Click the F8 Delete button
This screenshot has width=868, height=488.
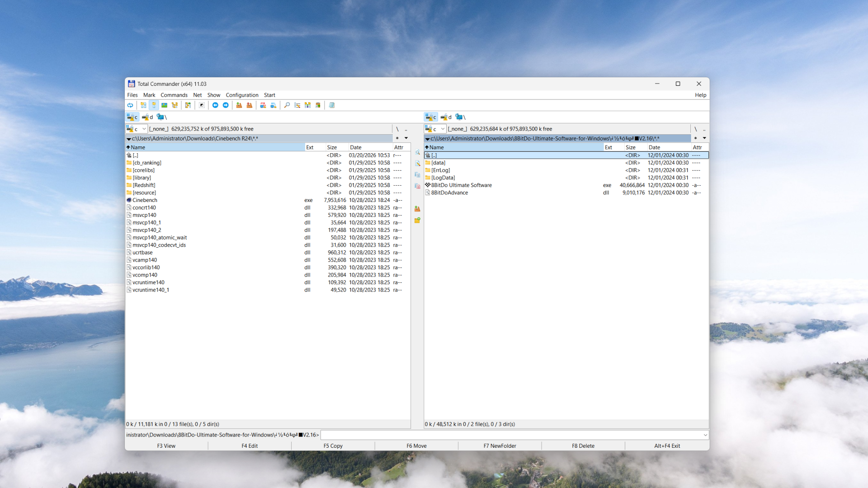click(583, 446)
